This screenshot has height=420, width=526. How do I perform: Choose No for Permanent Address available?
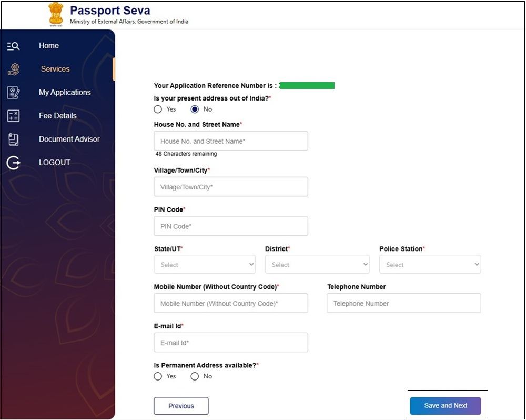[195, 376]
